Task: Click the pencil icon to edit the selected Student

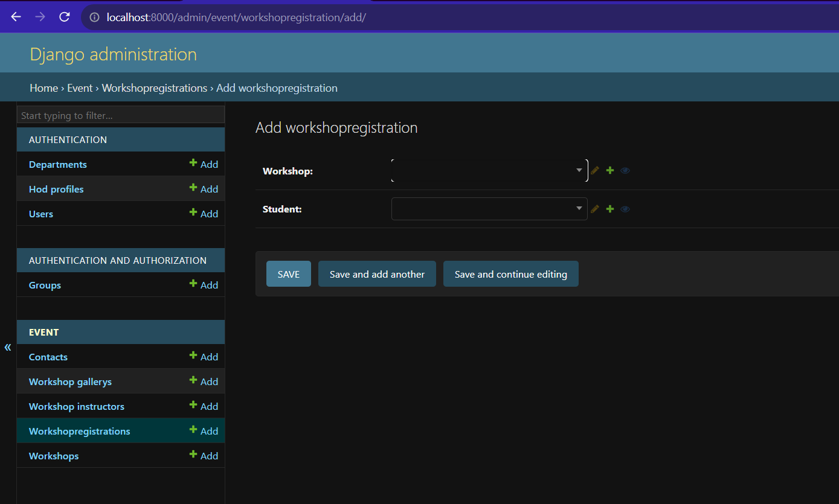Action: [x=595, y=209]
